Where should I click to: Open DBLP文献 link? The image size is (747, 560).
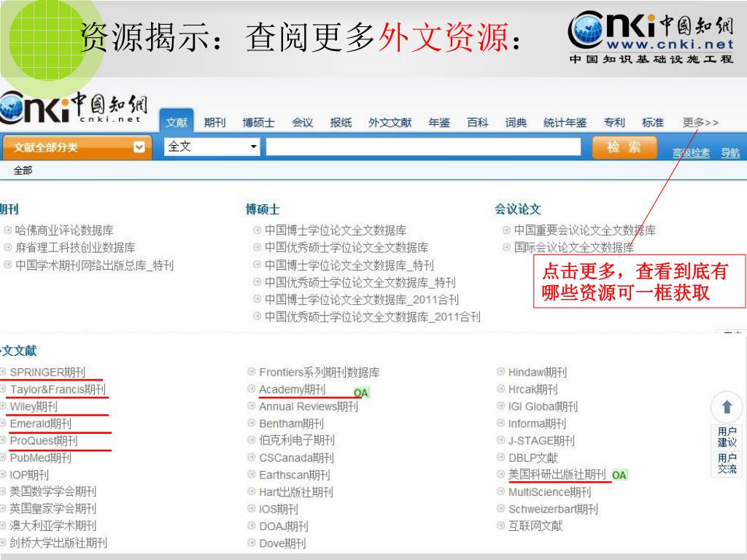click(x=533, y=458)
